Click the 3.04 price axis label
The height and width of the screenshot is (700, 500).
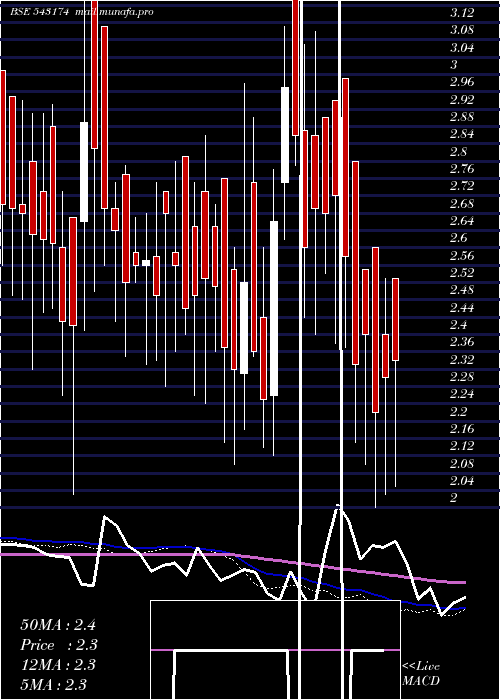pos(462,48)
